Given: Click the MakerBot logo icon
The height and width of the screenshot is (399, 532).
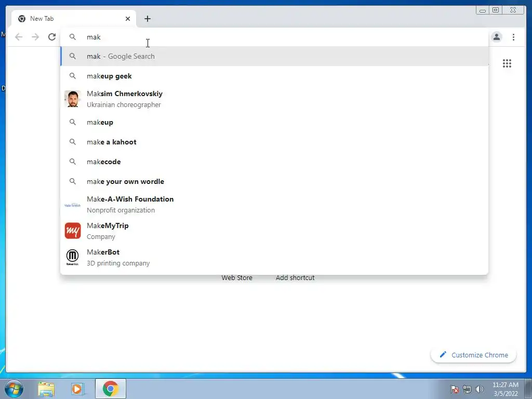Looking at the screenshot, I should click(73, 257).
